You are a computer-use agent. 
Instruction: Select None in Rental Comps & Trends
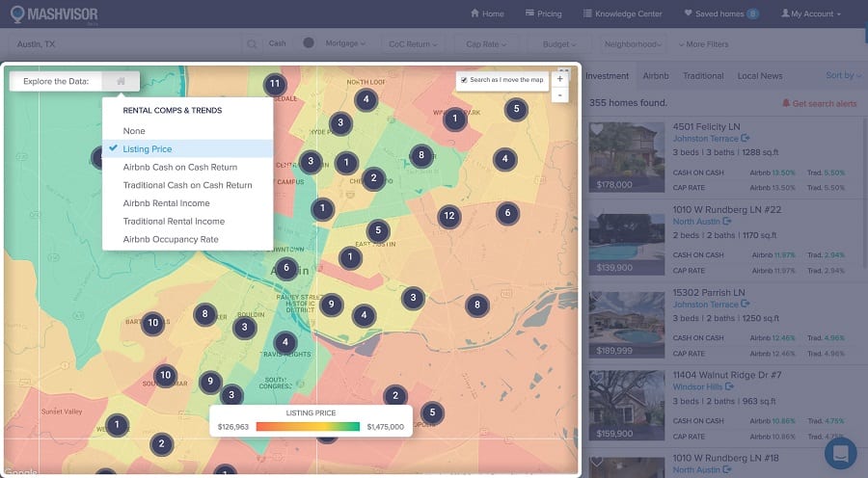(x=134, y=130)
